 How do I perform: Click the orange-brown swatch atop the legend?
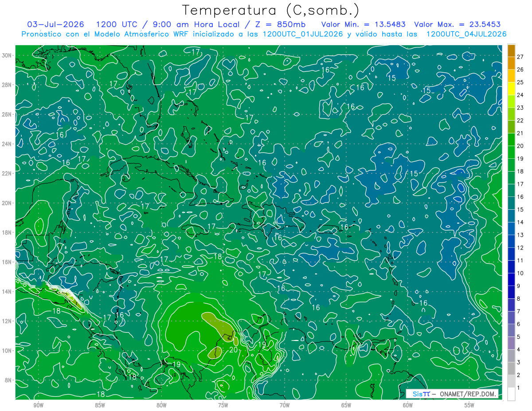click(x=511, y=51)
